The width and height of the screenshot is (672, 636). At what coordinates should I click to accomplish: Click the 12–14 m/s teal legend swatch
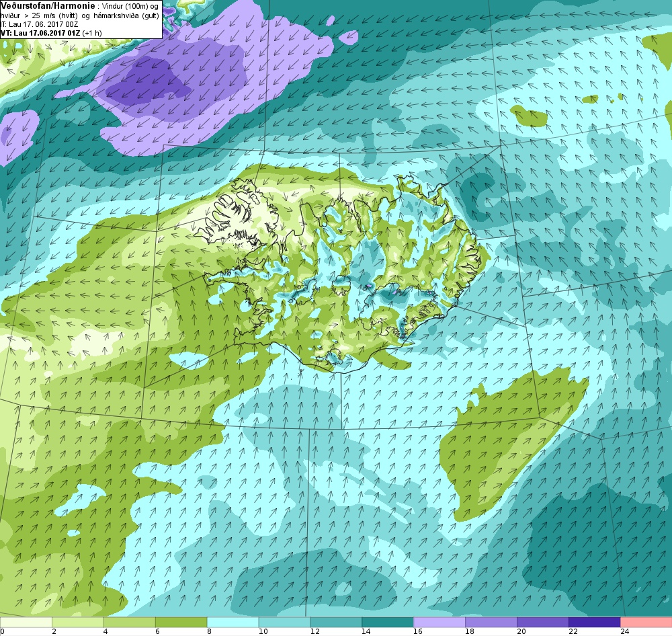pos(336,622)
